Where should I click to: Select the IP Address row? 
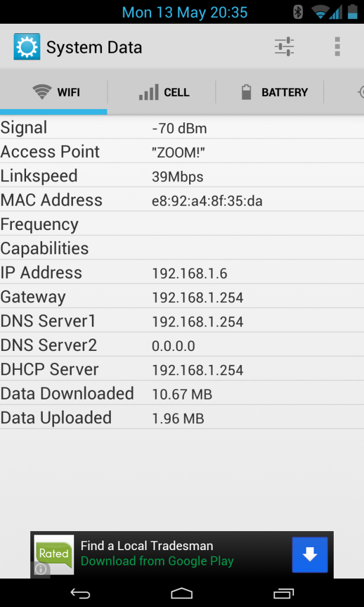182,273
